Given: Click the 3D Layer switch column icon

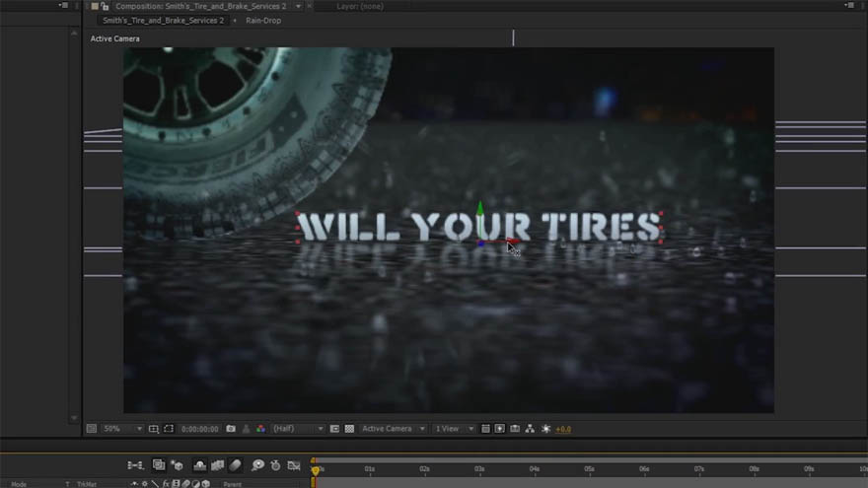Looking at the screenshot, I should click(x=206, y=484).
